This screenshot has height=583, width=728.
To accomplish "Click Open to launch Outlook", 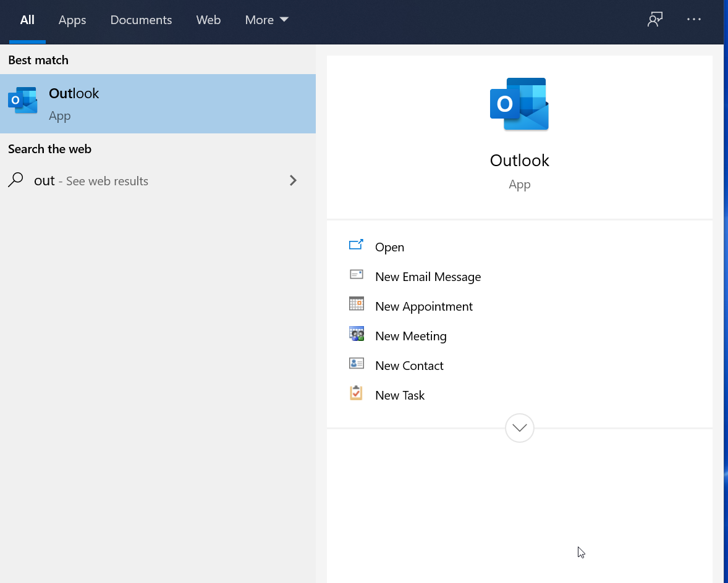I will [x=389, y=247].
